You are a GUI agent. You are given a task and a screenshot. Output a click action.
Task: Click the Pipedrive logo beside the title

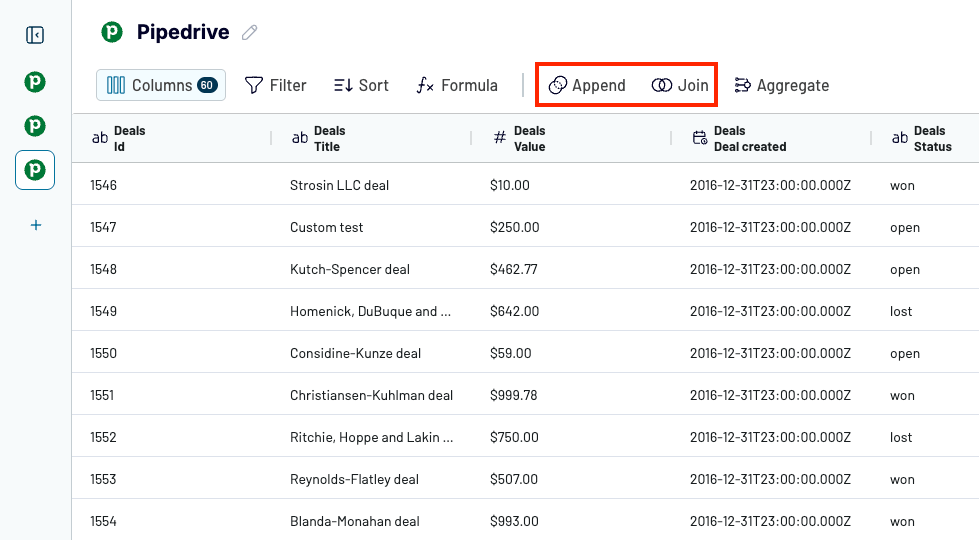tap(112, 32)
